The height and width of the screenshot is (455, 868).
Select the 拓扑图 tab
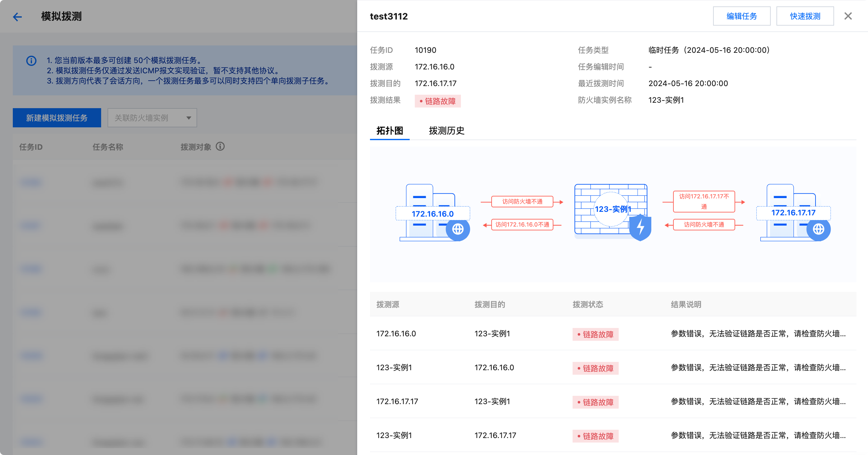[390, 131]
